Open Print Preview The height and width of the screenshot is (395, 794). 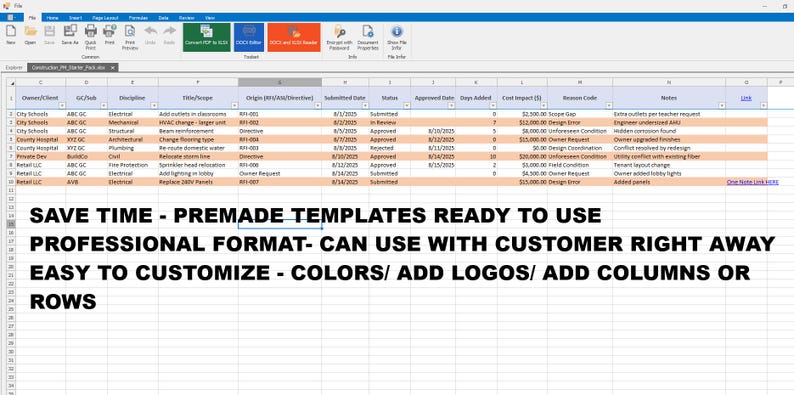(130, 36)
